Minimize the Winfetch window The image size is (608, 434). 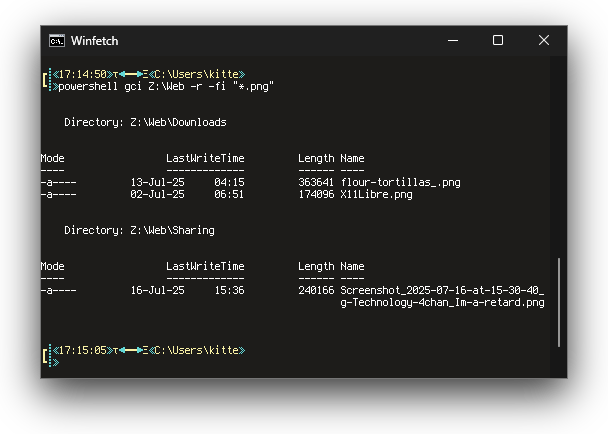453,40
